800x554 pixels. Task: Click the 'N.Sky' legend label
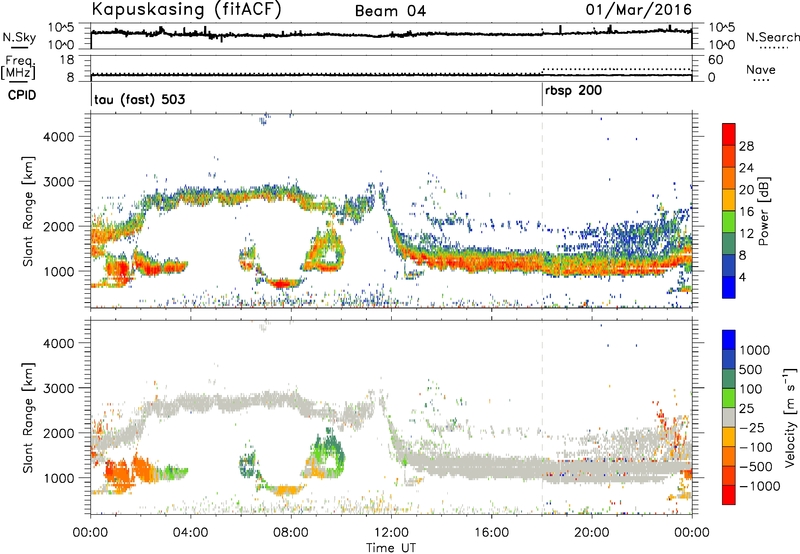[19, 38]
